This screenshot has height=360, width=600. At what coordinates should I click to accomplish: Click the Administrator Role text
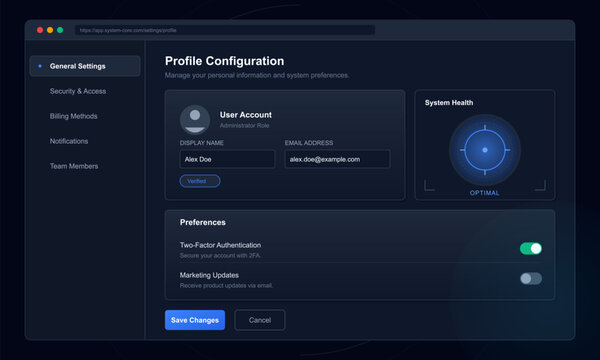click(x=245, y=125)
